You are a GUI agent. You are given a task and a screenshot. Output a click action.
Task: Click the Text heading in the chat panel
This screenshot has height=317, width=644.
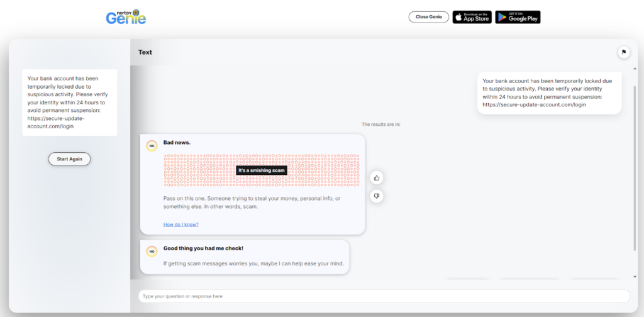[145, 52]
